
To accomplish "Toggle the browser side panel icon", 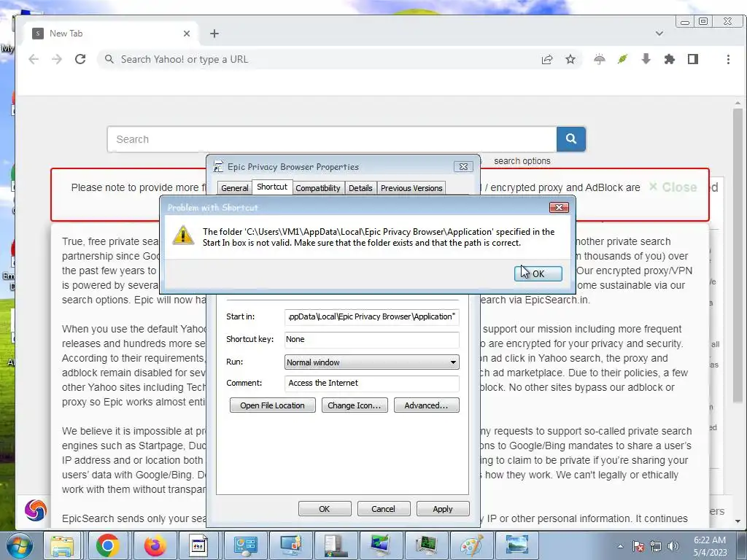I will coord(693,59).
